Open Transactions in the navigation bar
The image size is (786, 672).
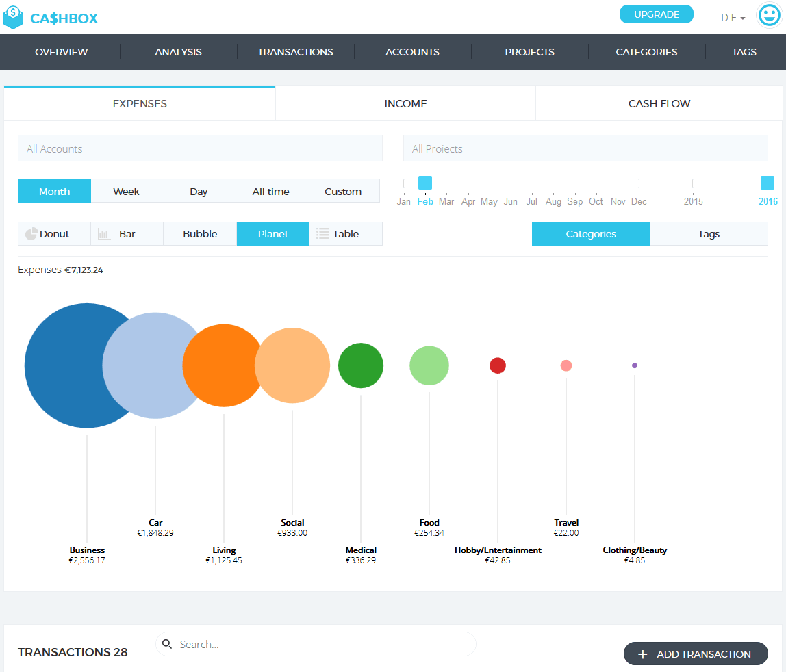(295, 52)
